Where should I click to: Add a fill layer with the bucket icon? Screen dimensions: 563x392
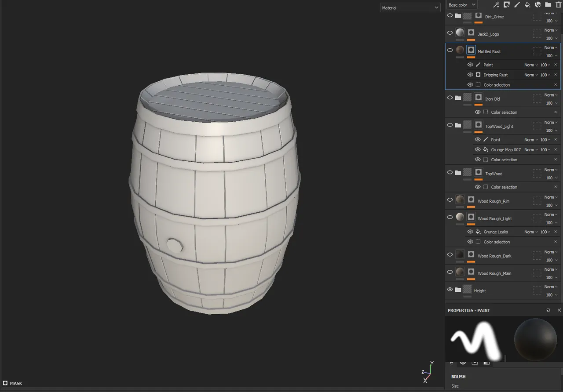[527, 5]
